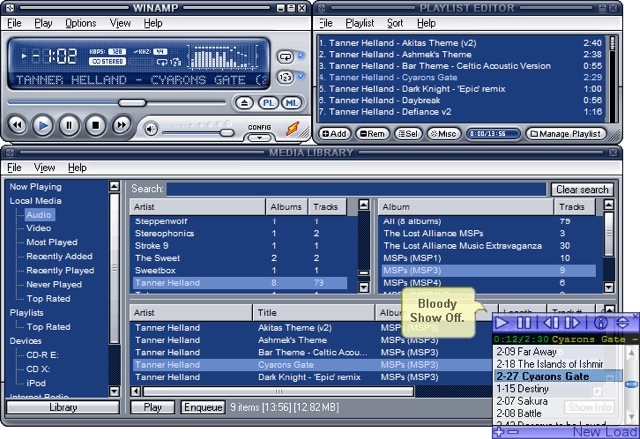640x439 pixels.
Task: Click Sel button in Playlist Editor
Action: (408, 134)
